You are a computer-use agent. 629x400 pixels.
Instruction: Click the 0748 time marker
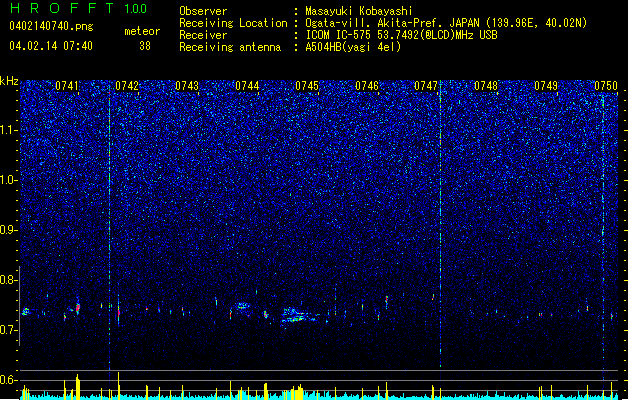pos(486,86)
